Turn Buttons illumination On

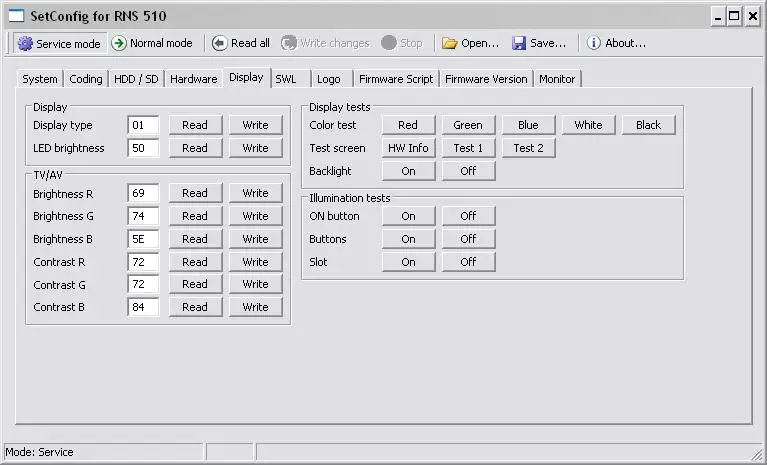click(408, 239)
